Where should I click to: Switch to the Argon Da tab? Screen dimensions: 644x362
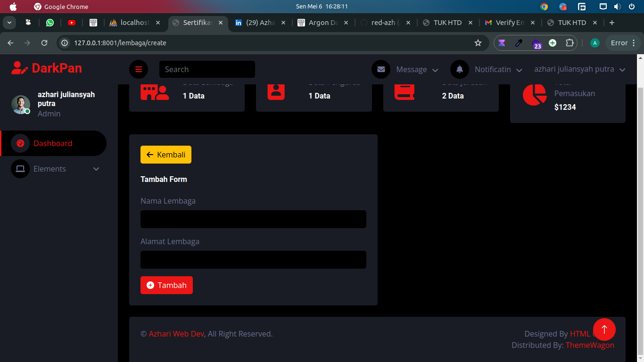(323, 23)
